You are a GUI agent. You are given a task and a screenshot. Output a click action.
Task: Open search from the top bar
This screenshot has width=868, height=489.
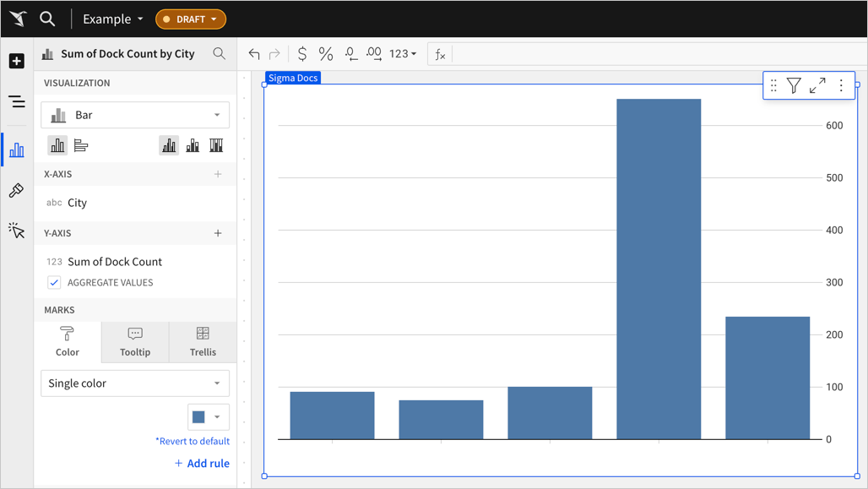tap(47, 19)
